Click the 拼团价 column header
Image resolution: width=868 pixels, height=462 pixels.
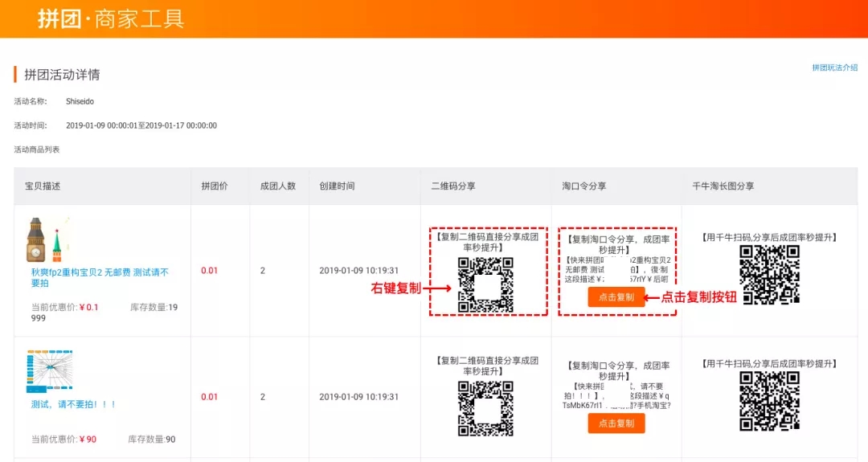tap(215, 186)
